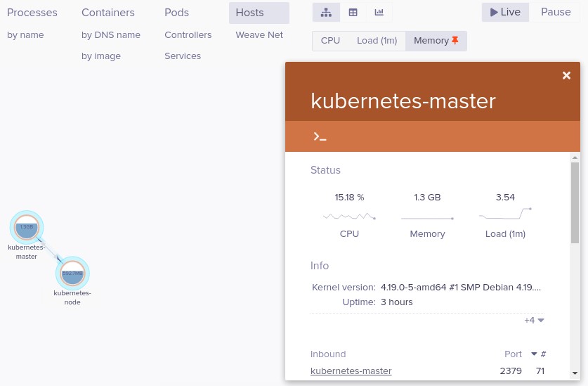Click the kernel version value text
Screen dimensions: 588x386
pyautogui.click(x=461, y=288)
